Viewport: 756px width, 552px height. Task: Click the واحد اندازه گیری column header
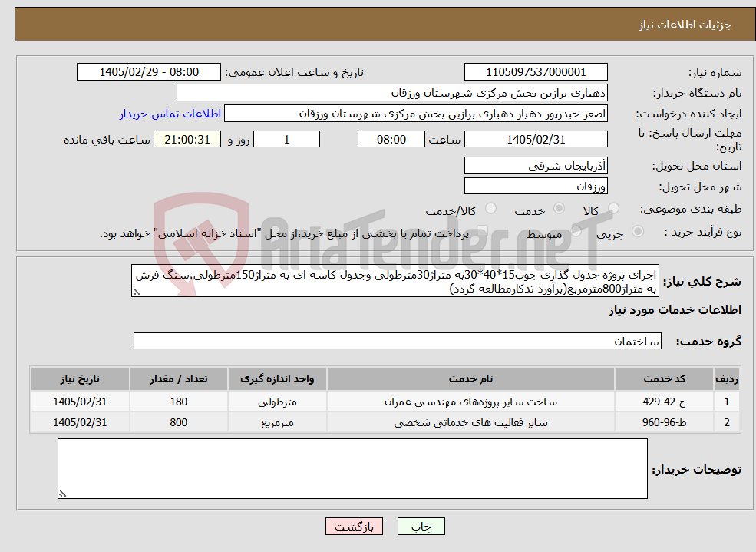pyautogui.click(x=277, y=379)
